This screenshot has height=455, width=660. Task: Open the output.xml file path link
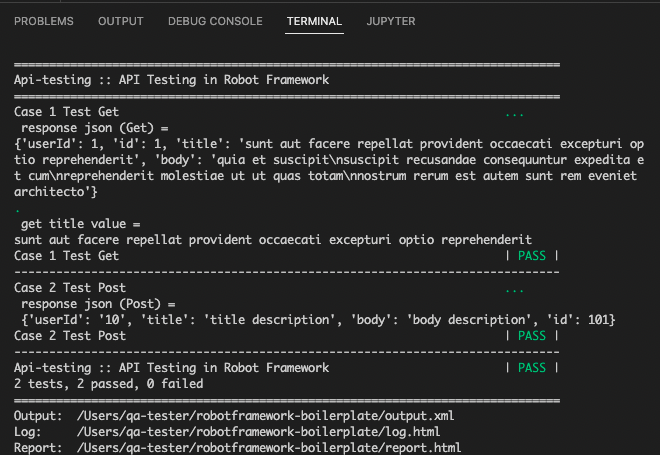[266, 416]
